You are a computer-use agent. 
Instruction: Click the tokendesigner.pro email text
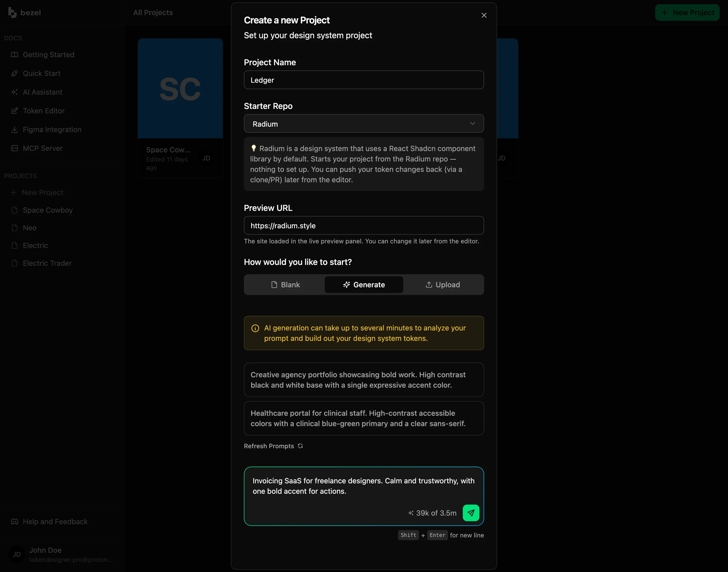point(72,560)
